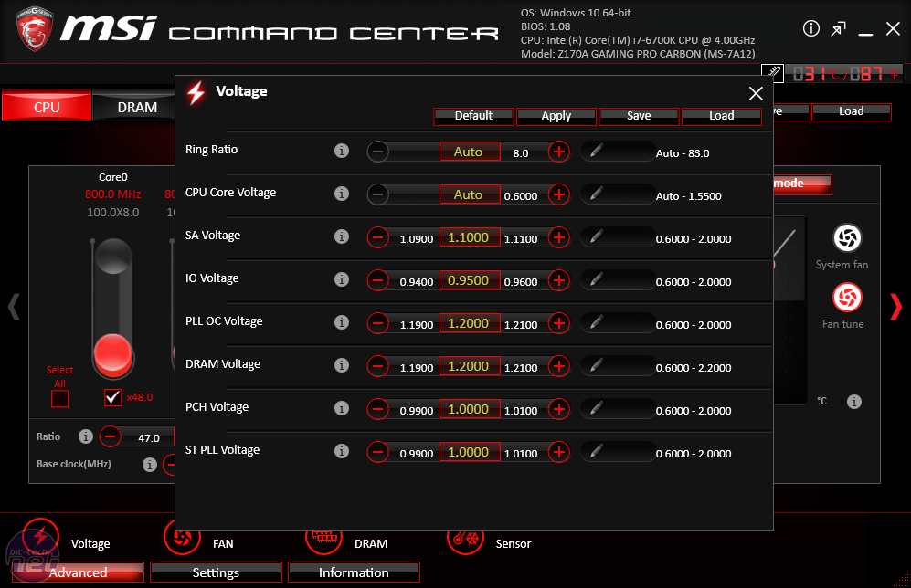Click the pencil edit icon for CPU Core Voltage

click(596, 194)
